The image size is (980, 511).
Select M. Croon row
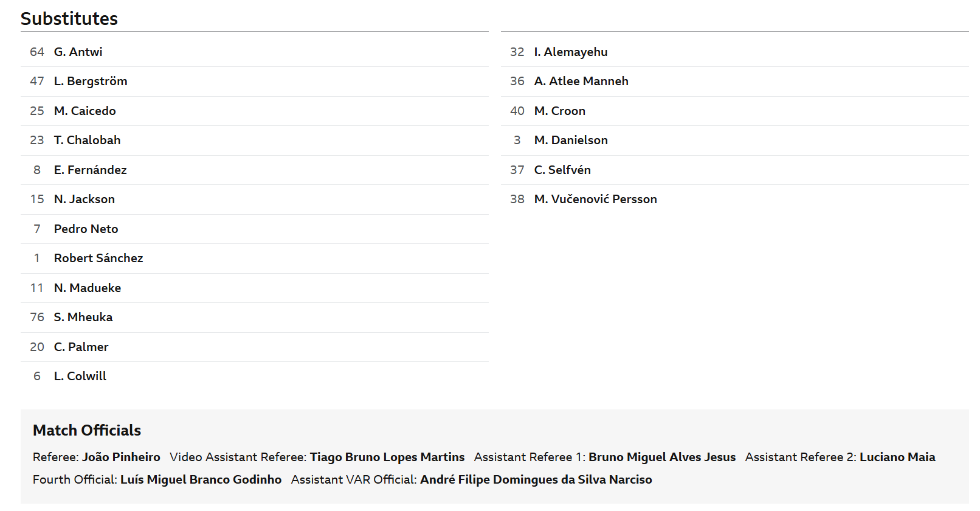tap(734, 111)
